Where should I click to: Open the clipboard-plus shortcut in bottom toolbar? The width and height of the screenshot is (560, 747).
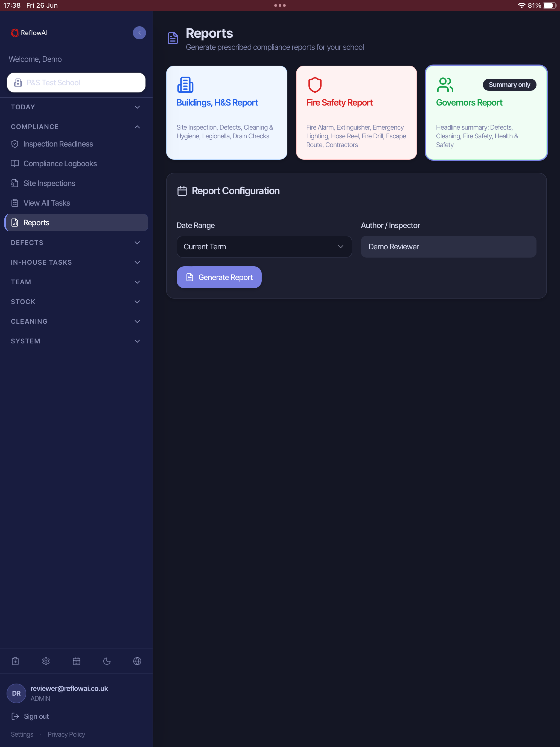point(16,661)
